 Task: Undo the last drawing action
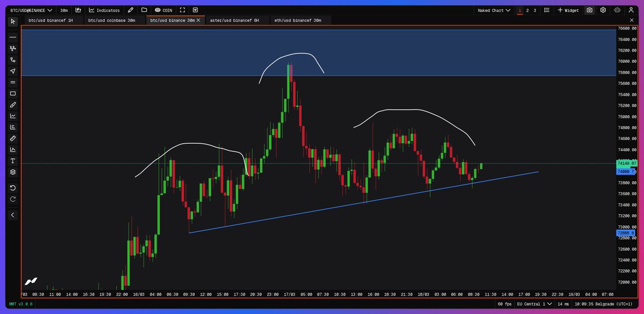click(13, 188)
